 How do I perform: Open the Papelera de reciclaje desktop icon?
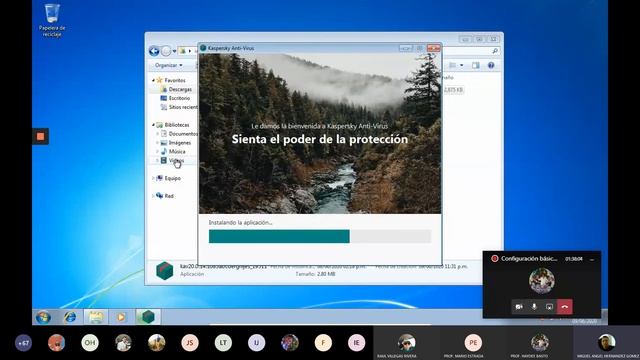(52, 20)
